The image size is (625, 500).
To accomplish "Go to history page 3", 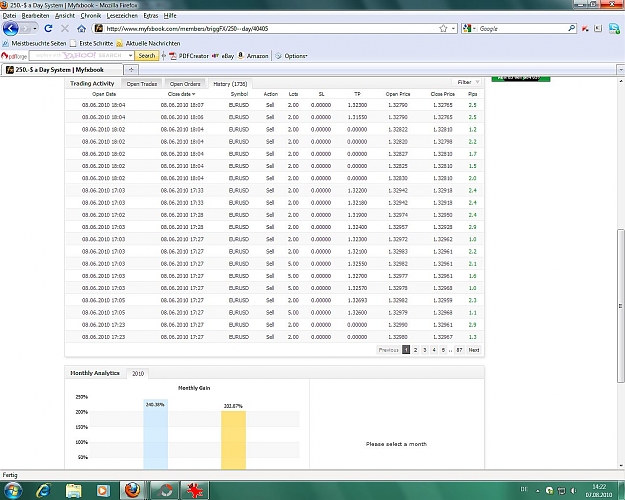I will point(425,350).
